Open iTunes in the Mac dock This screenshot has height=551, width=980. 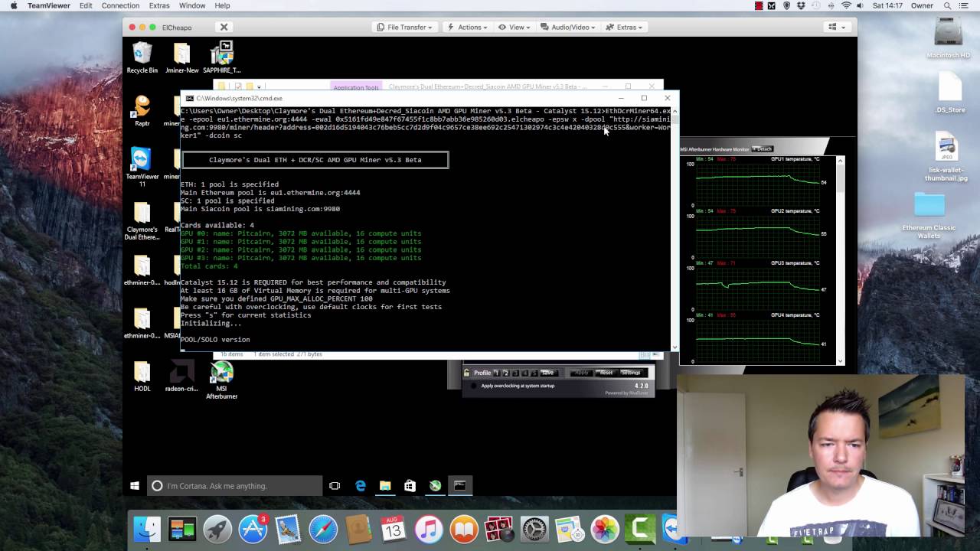pyautogui.click(x=429, y=529)
